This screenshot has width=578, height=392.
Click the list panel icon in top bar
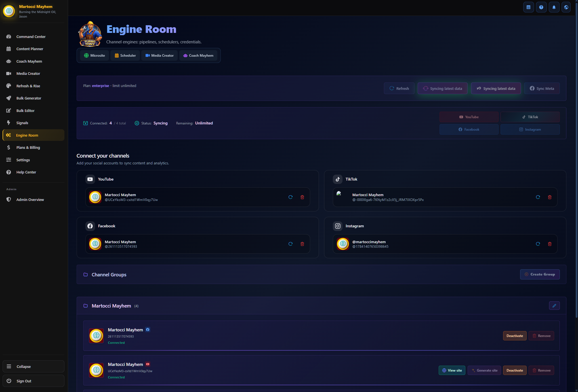528,7
